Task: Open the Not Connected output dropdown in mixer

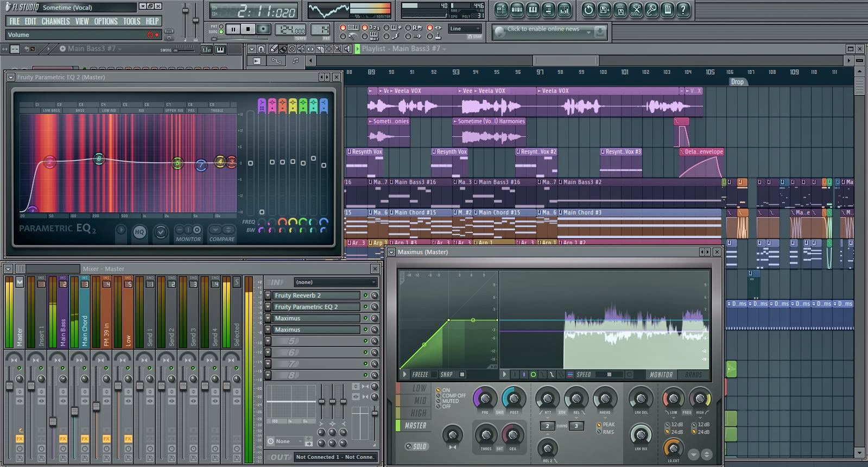Action: [x=335, y=457]
